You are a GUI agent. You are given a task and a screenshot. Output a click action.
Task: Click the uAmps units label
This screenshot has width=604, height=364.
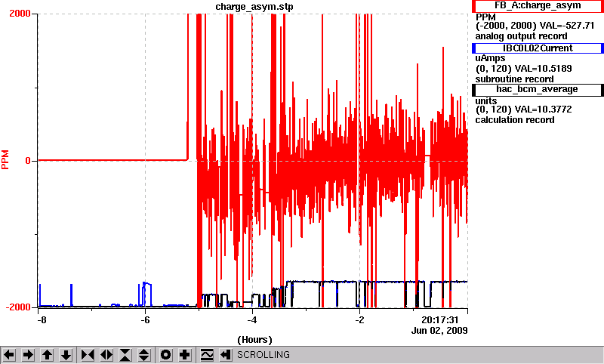click(490, 59)
